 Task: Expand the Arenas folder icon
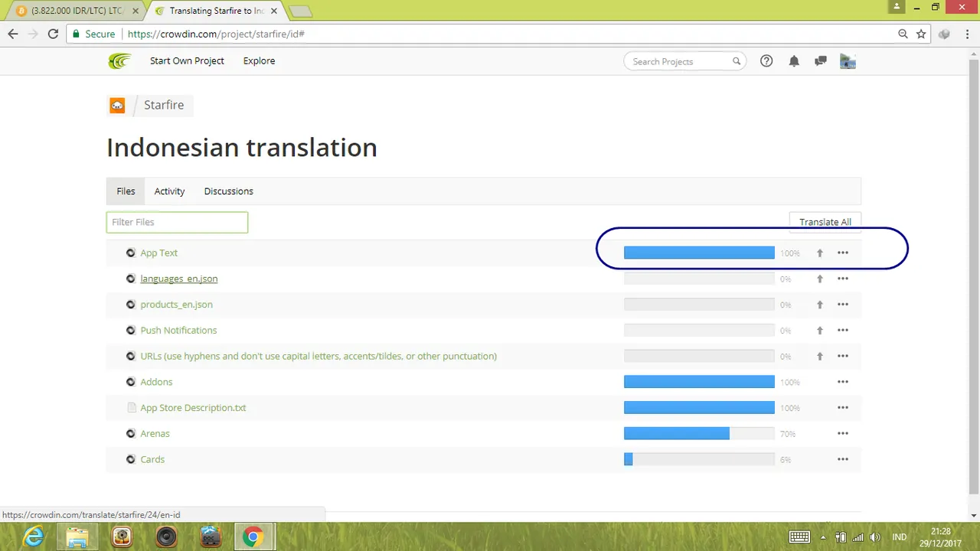click(131, 433)
